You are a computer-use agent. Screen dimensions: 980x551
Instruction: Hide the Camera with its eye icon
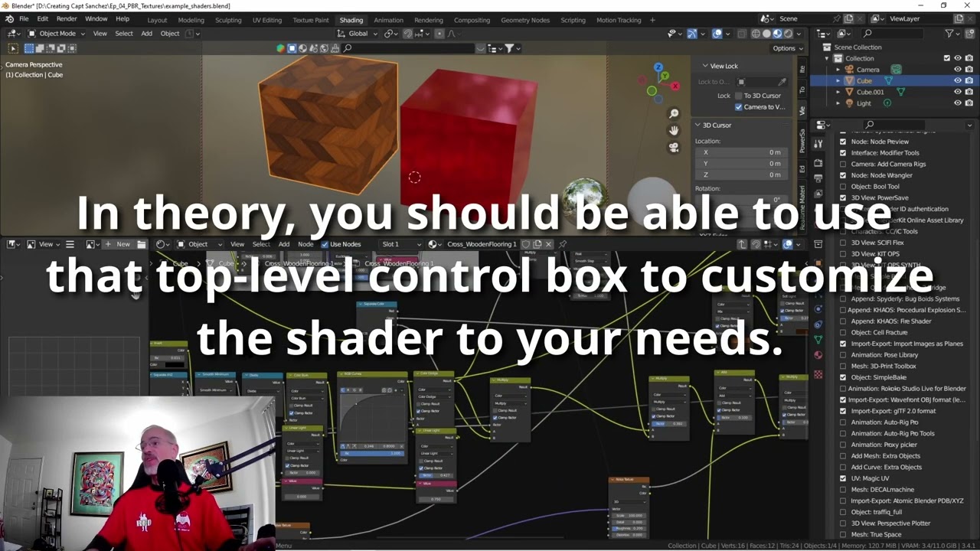(957, 70)
